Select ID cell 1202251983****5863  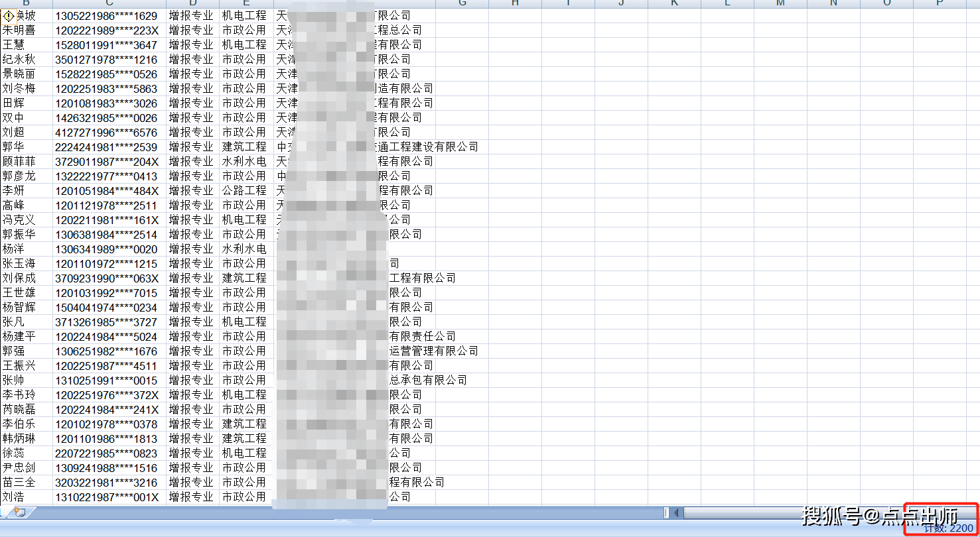click(x=109, y=88)
